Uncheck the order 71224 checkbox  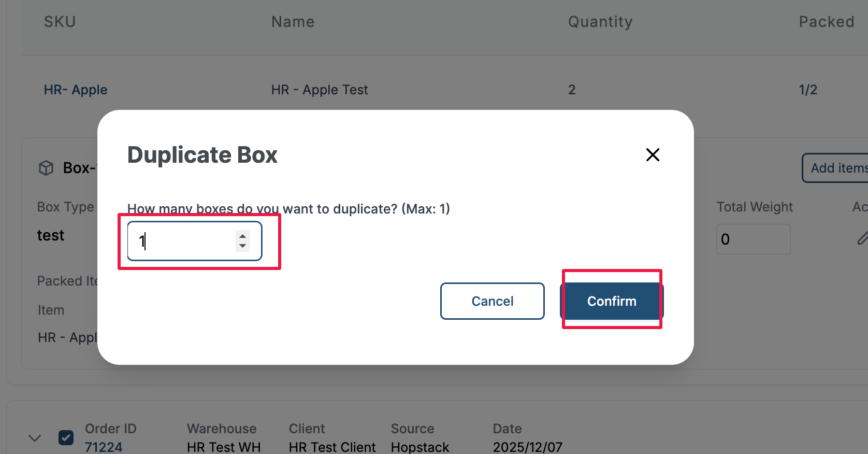click(x=66, y=438)
